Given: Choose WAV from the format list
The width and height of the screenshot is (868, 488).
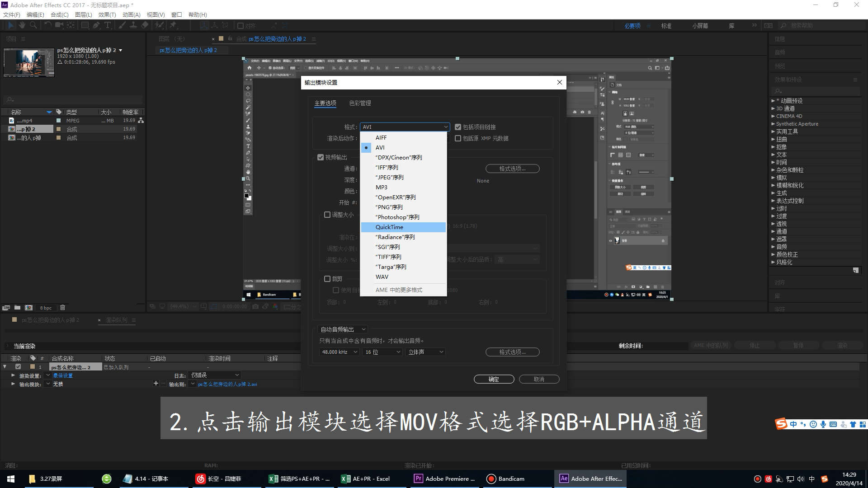Looking at the screenshot, I should click(403, 277).
